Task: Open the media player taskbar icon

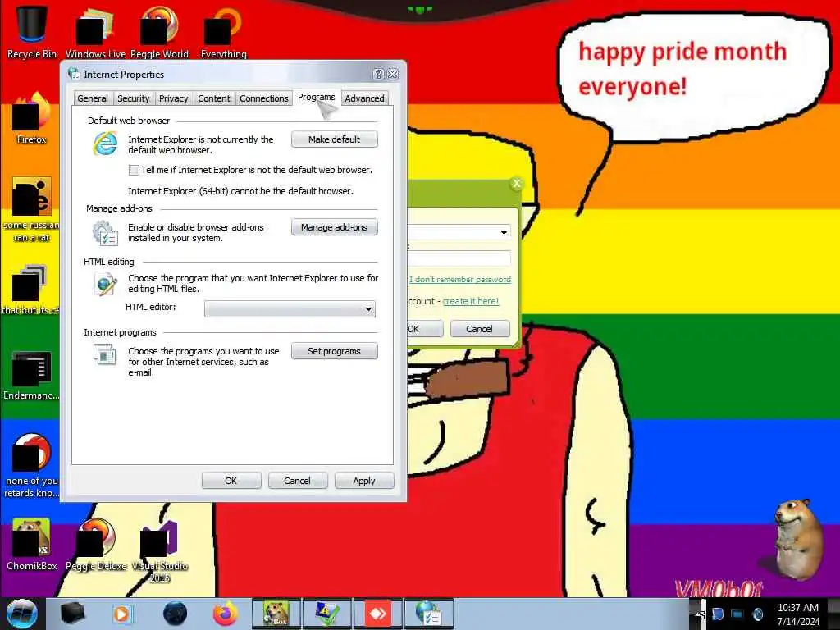Action: 122,614
